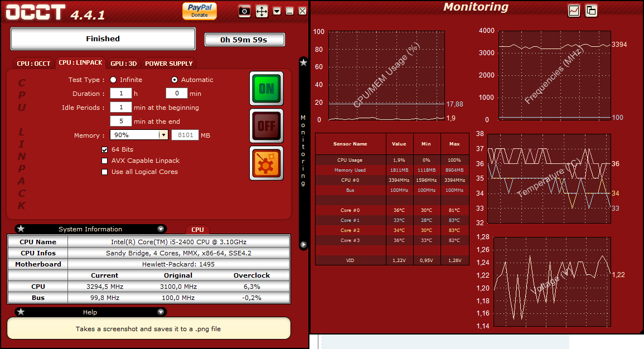This screenshot has height=349, width=644.
Task: Click the Intel Core i5-2400 CPU name cell
Action: click(178, 242)
